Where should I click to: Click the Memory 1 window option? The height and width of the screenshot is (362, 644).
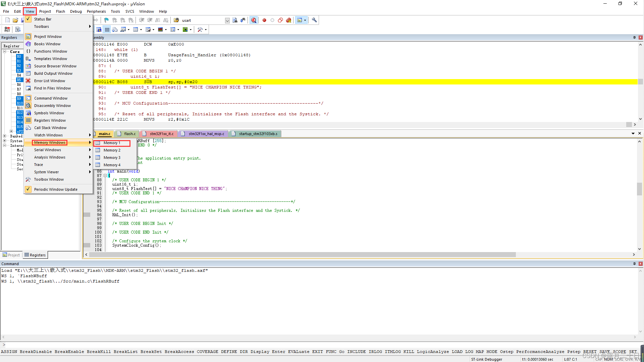click(112, 142)
